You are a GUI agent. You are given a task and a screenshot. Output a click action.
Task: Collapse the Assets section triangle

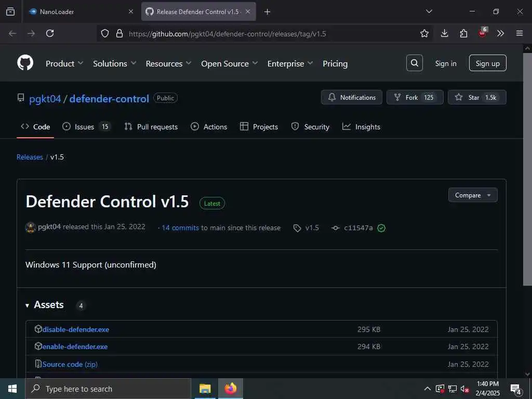[x=27, y=305]
